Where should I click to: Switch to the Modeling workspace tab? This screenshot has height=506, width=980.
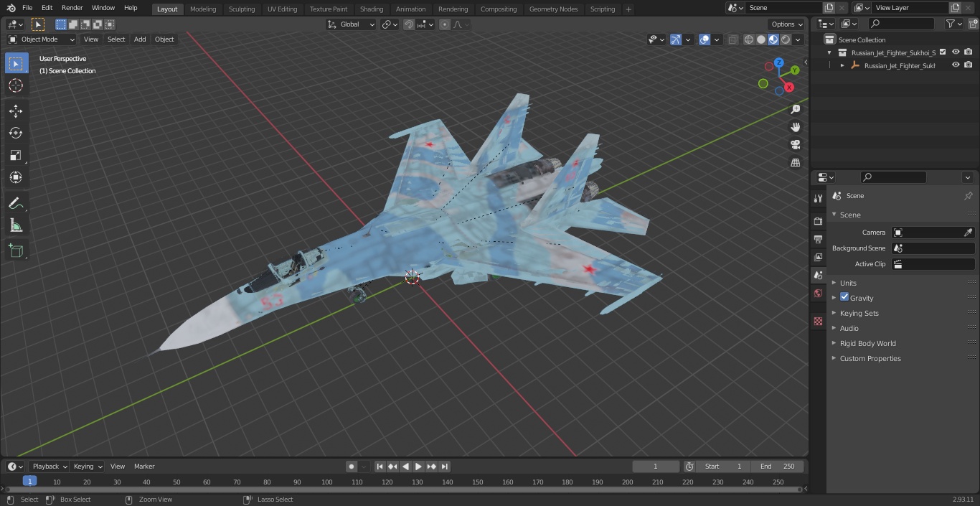tap(203, 9)
